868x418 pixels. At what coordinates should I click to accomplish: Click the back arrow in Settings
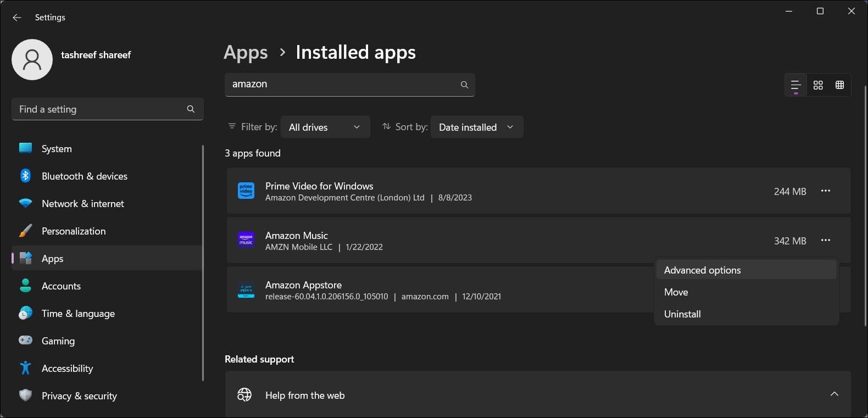point(17,18)
